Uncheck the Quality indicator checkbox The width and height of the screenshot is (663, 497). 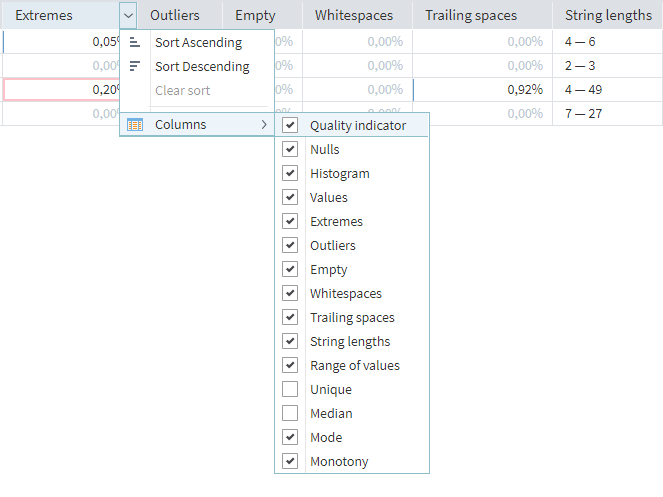click(x=290, y=125)
